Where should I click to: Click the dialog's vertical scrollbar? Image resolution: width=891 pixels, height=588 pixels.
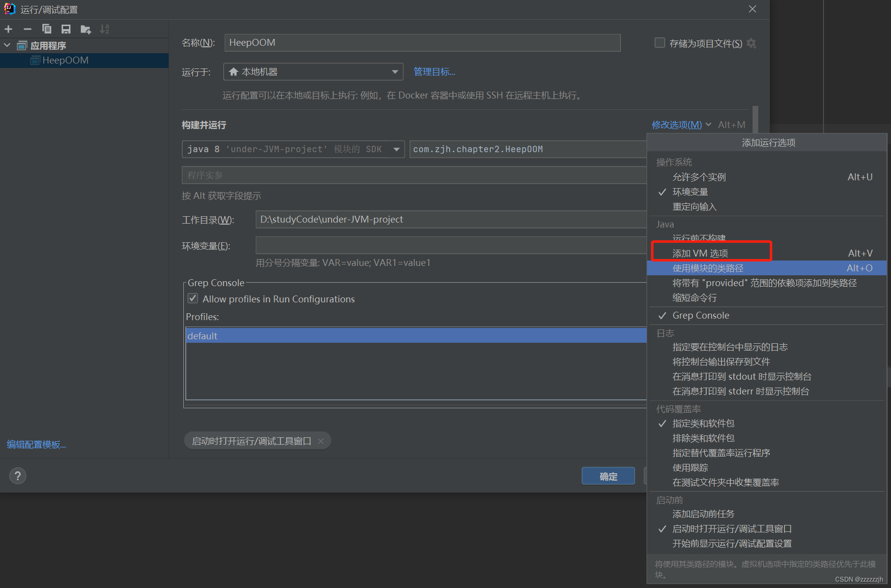tap(755, 119)
